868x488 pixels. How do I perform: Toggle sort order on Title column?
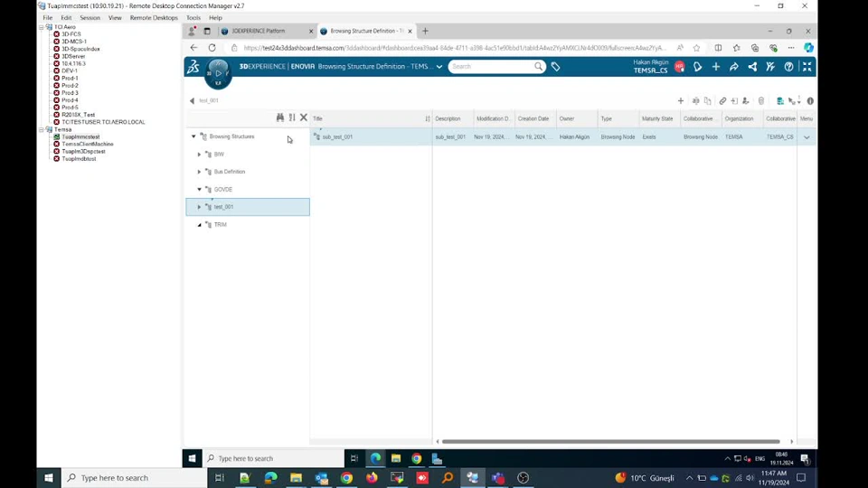coord(428,118)
